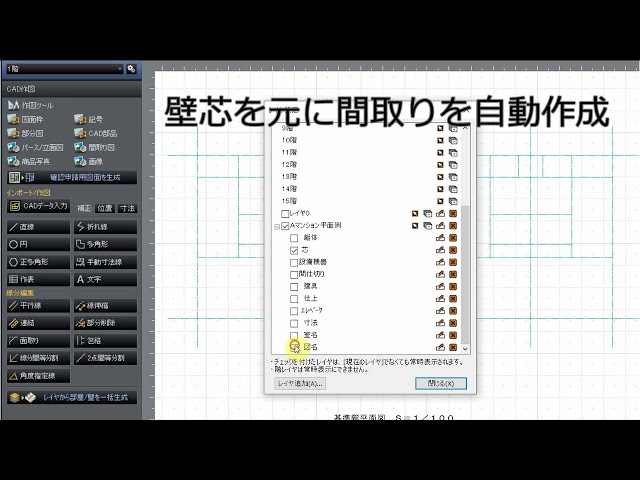
Task: Select the 正多角形 regular polygon tool
Action: coord(38,262)
